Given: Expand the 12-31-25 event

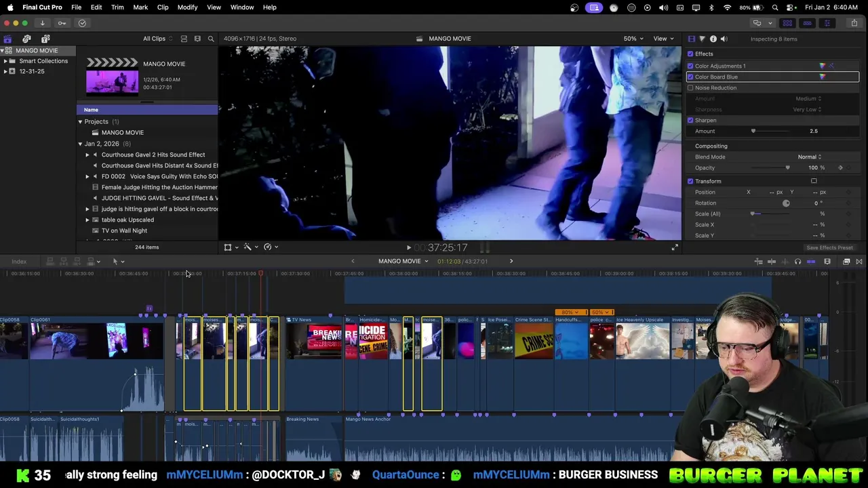Looking at the screenshot, I should click(x=5, y=71).
